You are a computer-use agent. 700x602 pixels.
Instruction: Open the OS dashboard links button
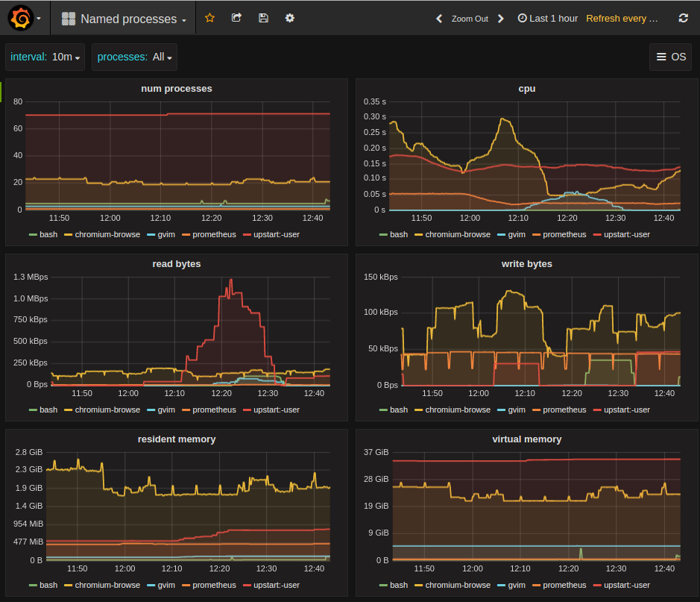pos(670,57)
